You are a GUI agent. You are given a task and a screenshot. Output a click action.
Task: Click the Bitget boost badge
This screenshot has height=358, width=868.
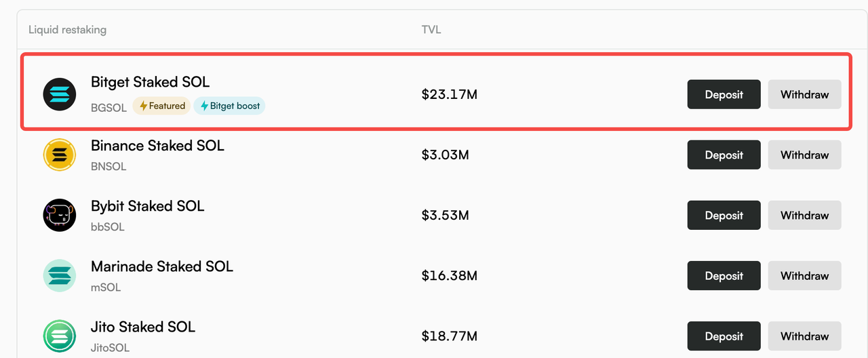tap(229, 106)
